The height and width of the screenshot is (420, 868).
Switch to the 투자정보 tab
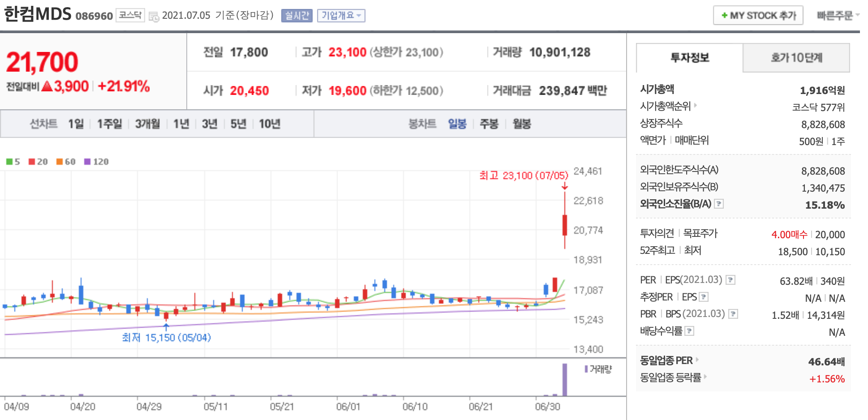click(689, 58)
